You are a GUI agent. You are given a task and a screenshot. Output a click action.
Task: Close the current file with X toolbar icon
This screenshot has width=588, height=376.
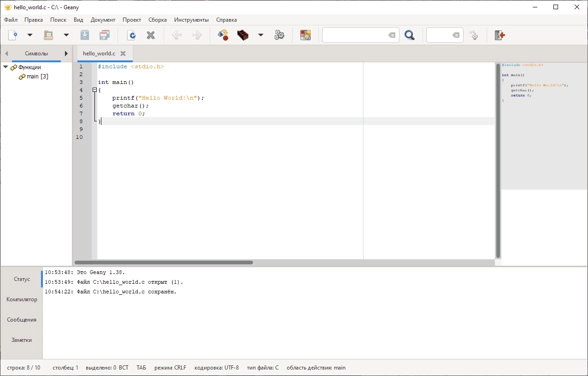[151, 35]
